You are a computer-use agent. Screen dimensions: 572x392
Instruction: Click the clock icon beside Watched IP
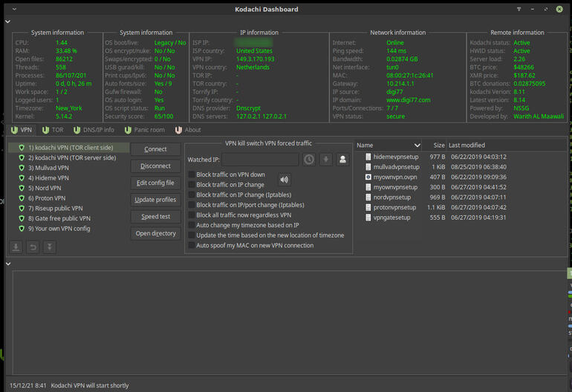click(309, 160)
